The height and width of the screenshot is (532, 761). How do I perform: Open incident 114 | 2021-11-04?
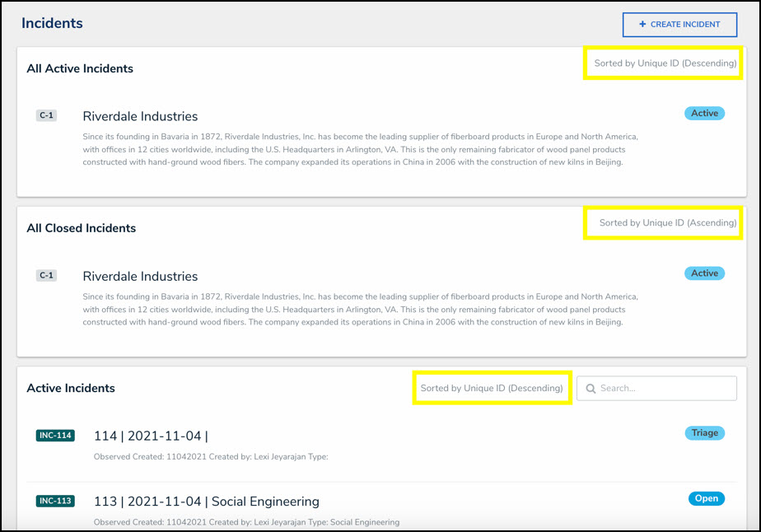tap(151, 436)
